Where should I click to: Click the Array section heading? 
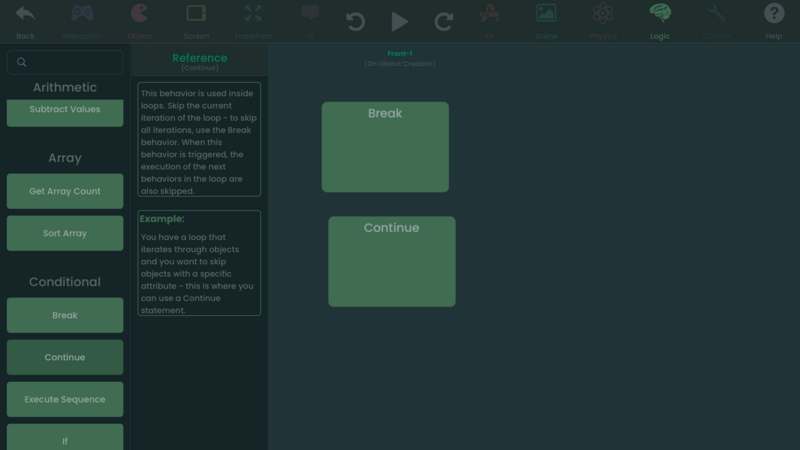[65, 158]
